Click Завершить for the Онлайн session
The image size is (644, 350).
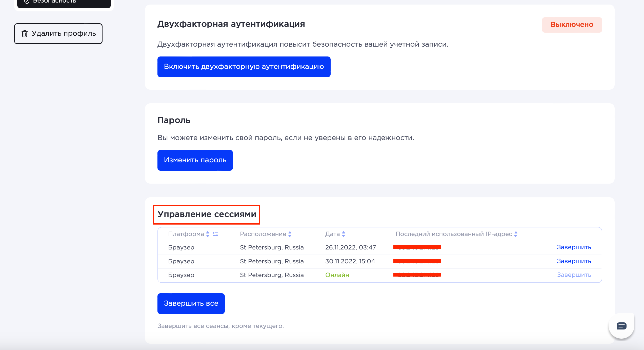tap(574, 275)
